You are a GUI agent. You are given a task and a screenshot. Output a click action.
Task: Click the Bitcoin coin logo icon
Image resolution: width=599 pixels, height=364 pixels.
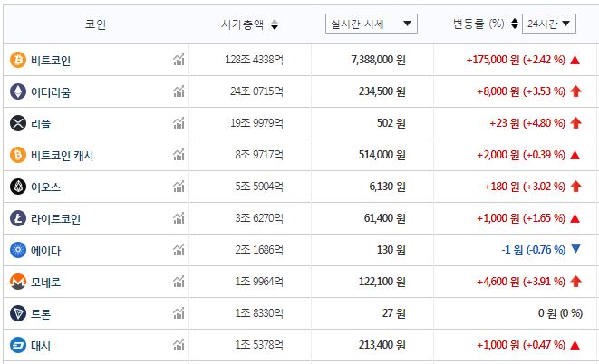[17, 60]
